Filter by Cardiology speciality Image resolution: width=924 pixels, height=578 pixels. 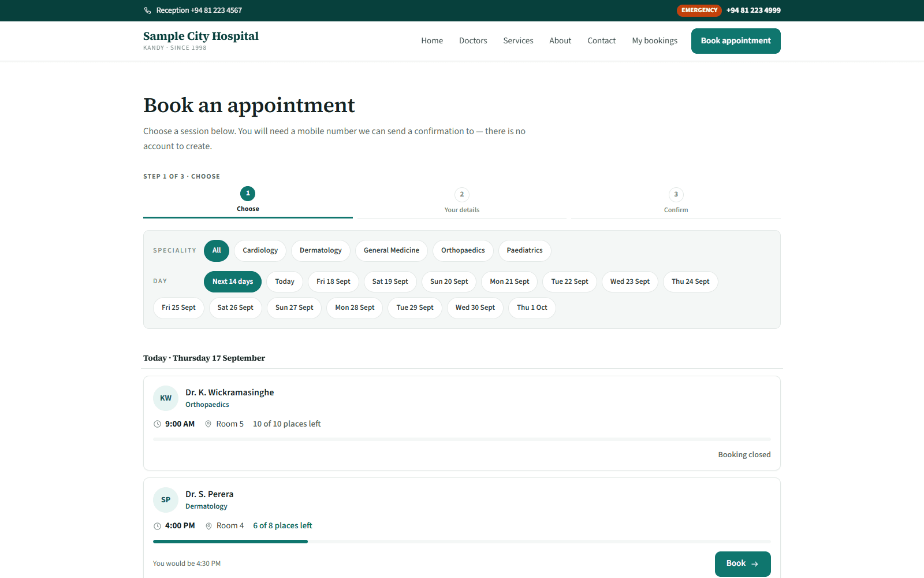260,251
